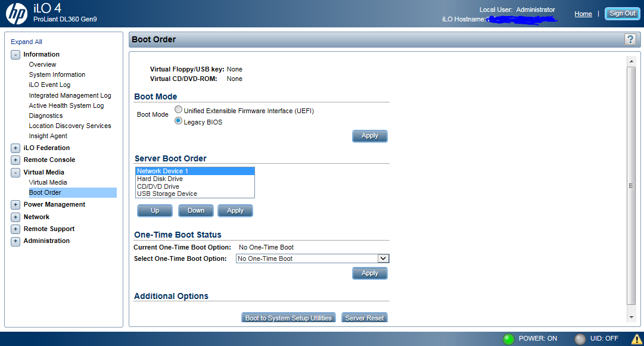Image resolution: width=644 pixels, height=346 pixels.
Task: Click the Remote Console label
Action: pyautogui.click(x=49, y=160)
